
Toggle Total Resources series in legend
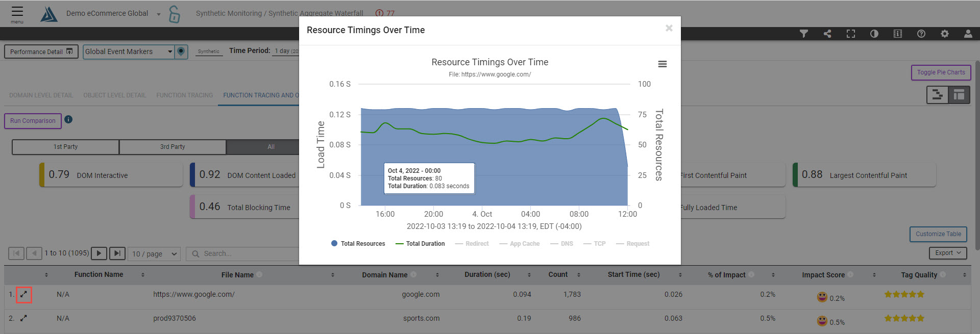358,244
